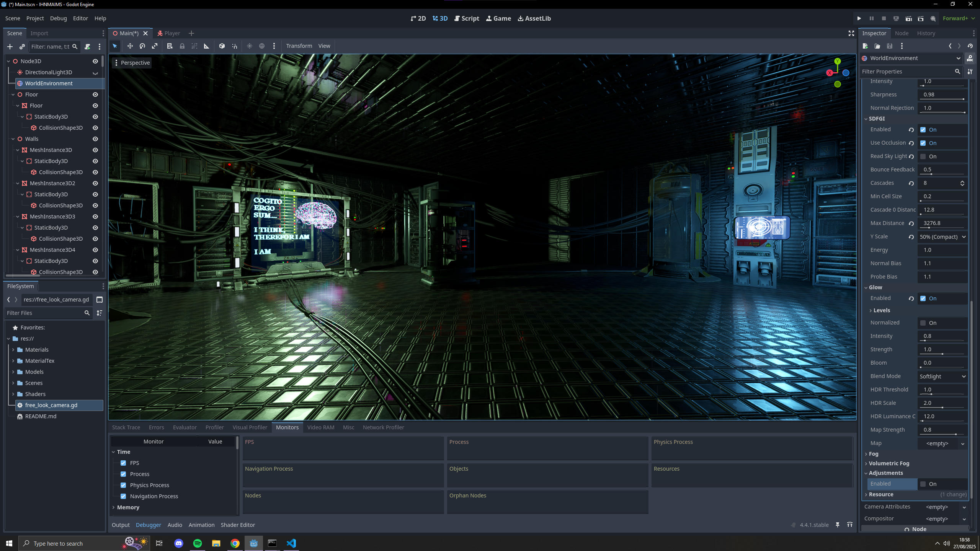Enable Adjustments checkbox
Viewport: 980px width, 551px height.
(x=923, y=484)
